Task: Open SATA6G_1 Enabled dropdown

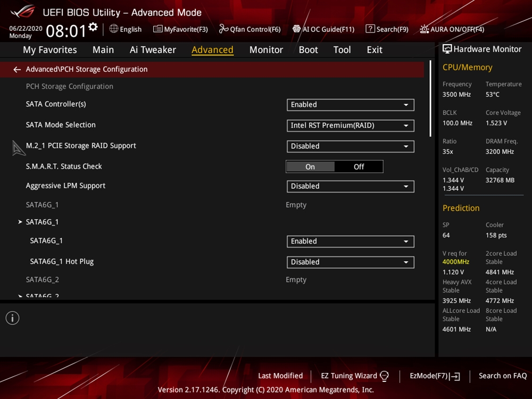Action: (x=351, y=241)
